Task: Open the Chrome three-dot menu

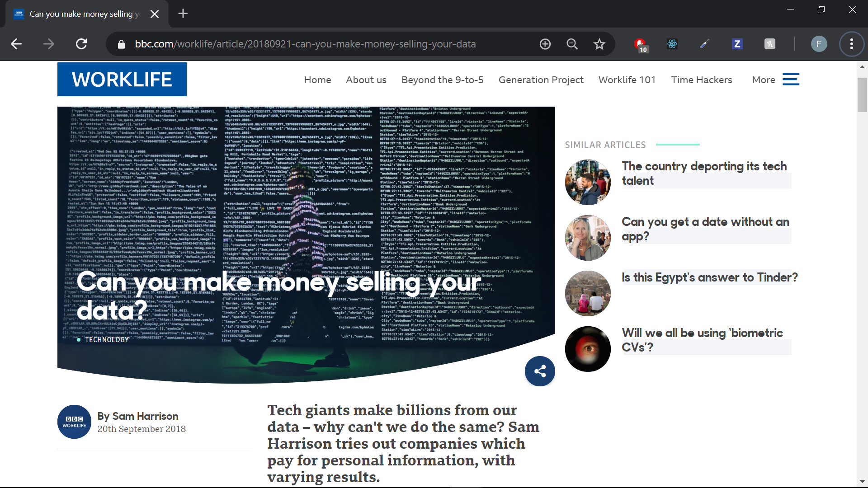Action: pyautogui.click(x=851, y=44)
